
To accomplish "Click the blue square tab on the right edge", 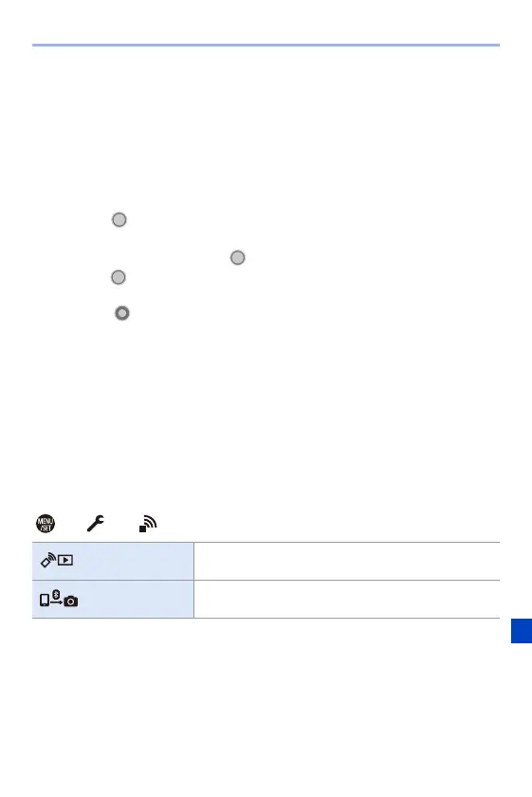I will 522,631.
